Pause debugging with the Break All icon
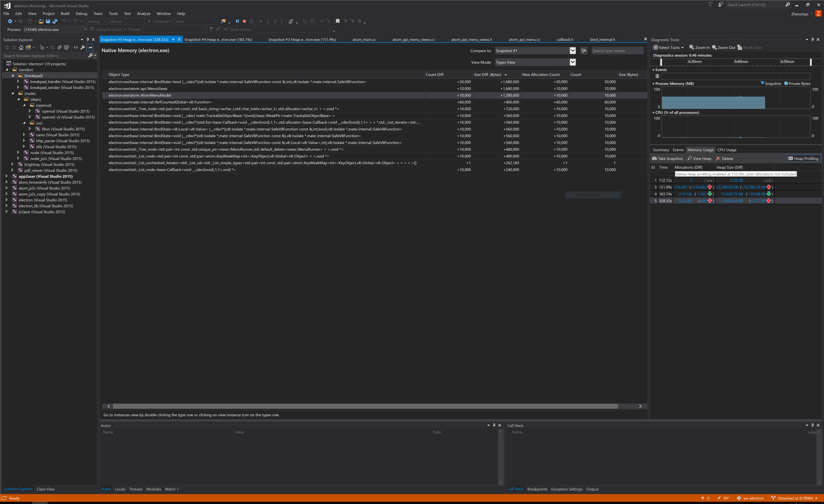 pos(237,22)
